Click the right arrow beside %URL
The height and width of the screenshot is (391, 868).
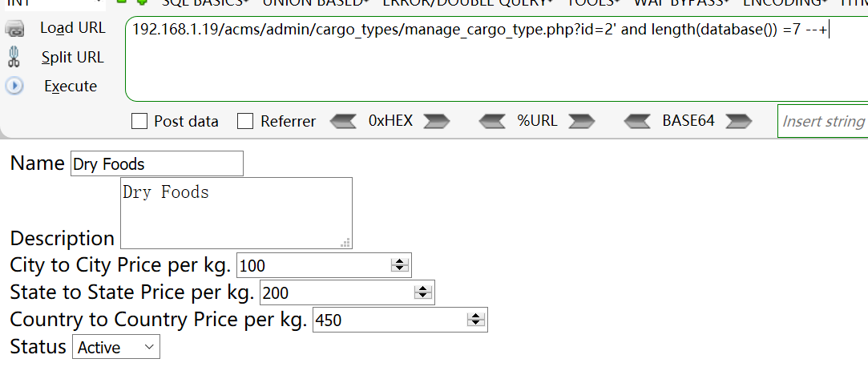point(582,121)
